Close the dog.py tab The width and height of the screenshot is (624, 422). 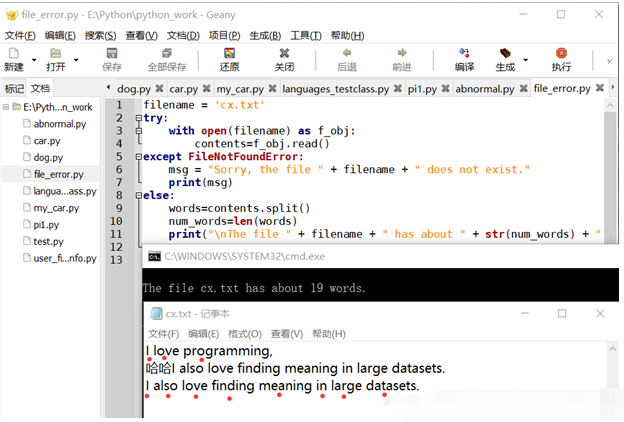159,88
